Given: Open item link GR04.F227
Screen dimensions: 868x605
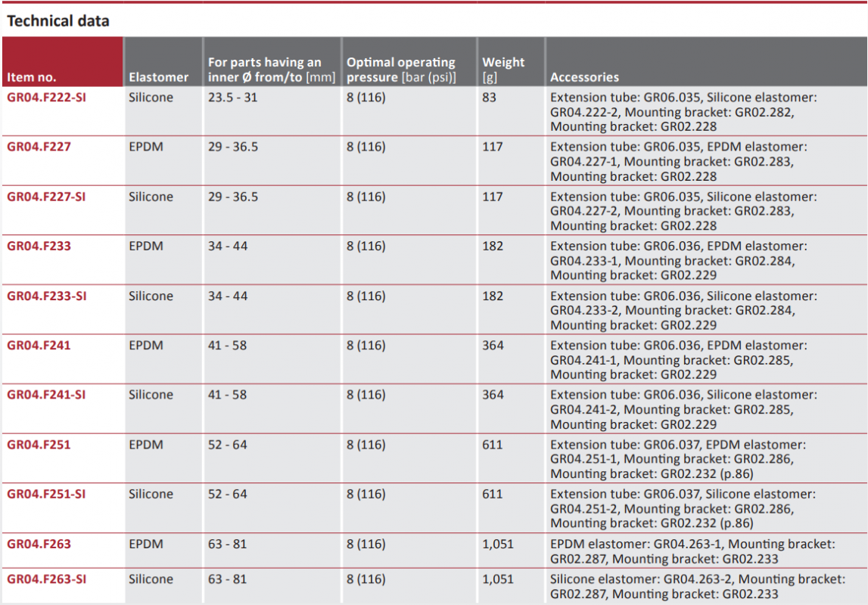Looking at the screenshot, I should click(x=39, y=147).
